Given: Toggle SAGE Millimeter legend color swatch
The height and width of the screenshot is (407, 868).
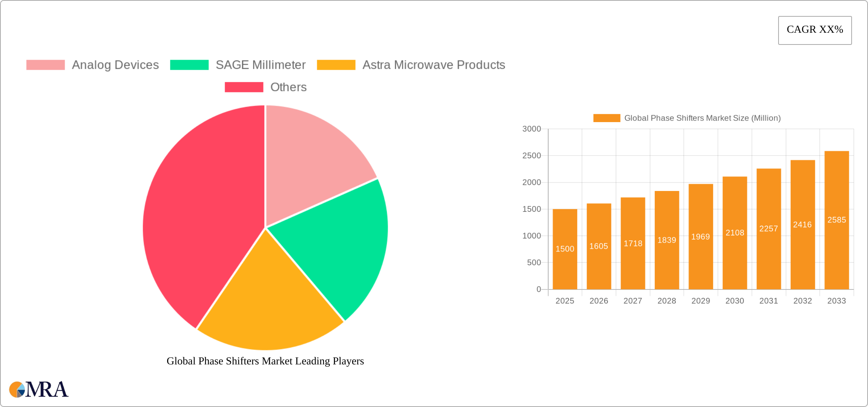Looking at the screenshot, I should point(189,65).
